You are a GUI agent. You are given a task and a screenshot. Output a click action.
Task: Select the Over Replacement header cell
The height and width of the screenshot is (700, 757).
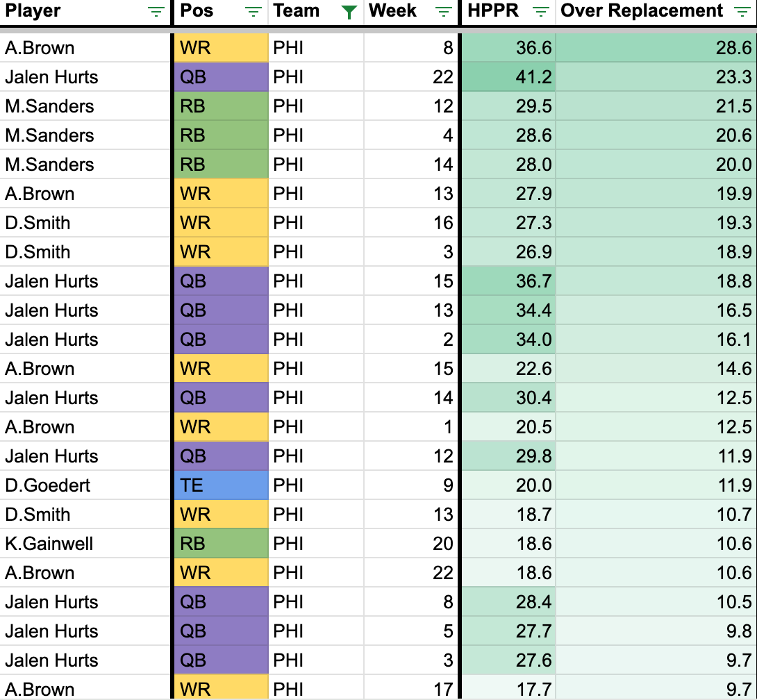tap(642, 12)
